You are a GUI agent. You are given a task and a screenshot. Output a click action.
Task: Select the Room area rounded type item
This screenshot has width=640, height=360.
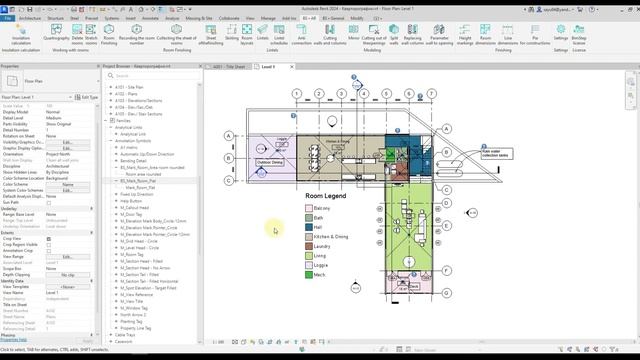pyautogui.click(x=143, y=174)
